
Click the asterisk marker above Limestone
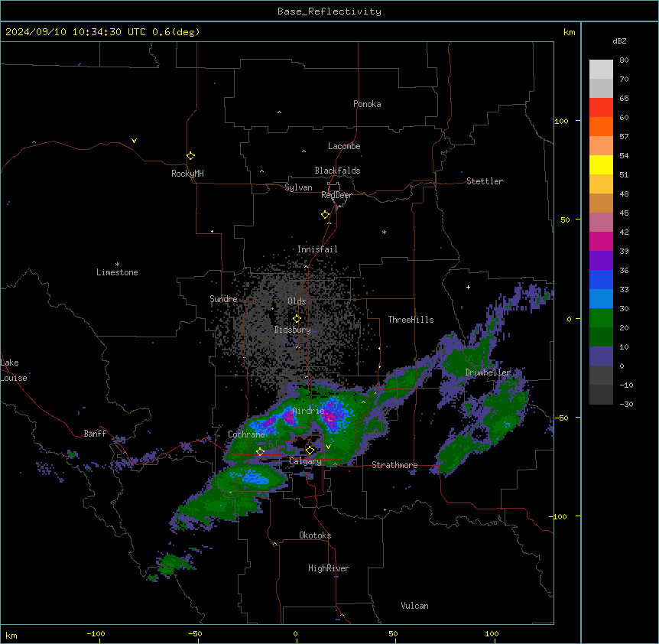(x=117, y=264)
